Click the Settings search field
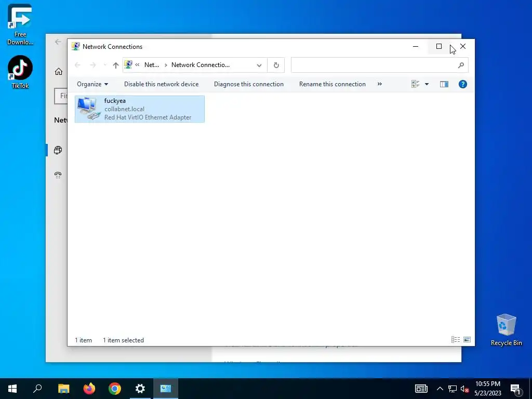Image resolution: width=532 pixels, height=399 pixels. pos(61,96)
